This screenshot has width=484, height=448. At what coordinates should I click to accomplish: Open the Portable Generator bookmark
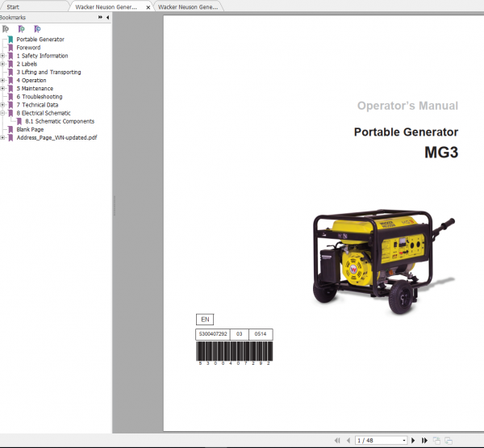[x=40, y=40]
